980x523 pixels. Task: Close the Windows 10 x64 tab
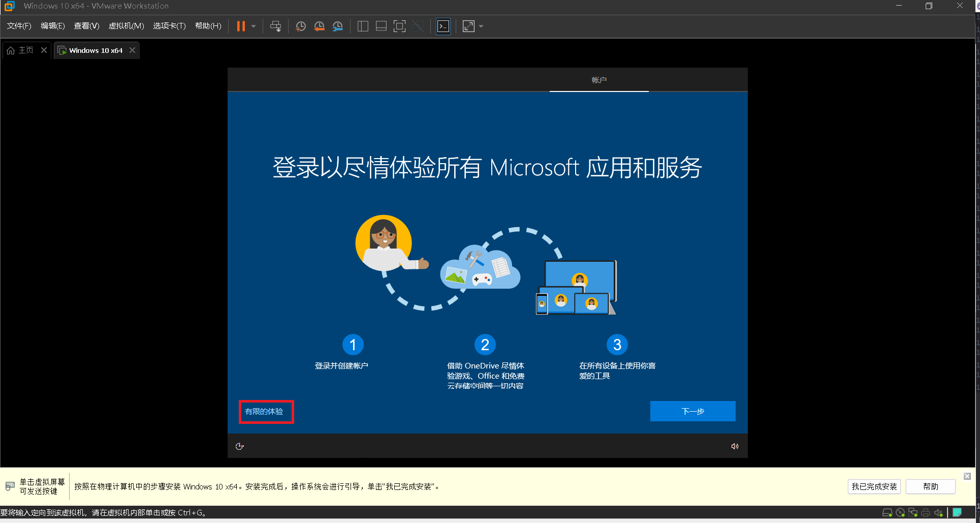[x=132, y=50]
